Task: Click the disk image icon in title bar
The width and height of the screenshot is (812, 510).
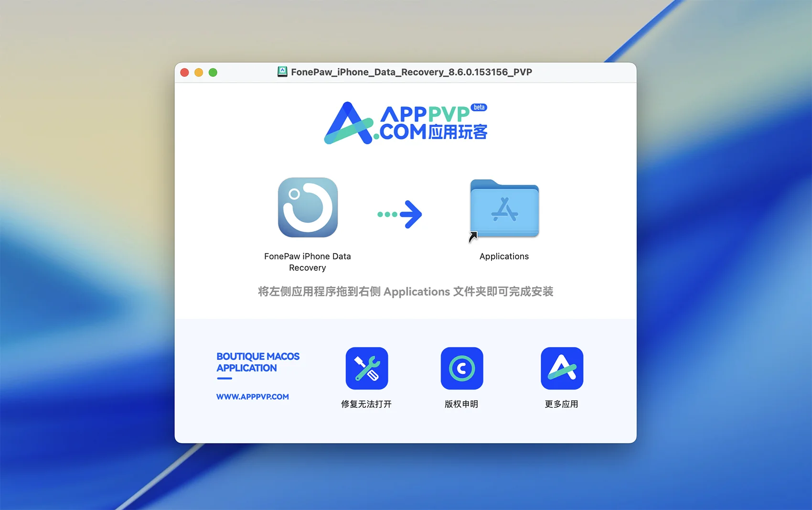Action: 282,72
